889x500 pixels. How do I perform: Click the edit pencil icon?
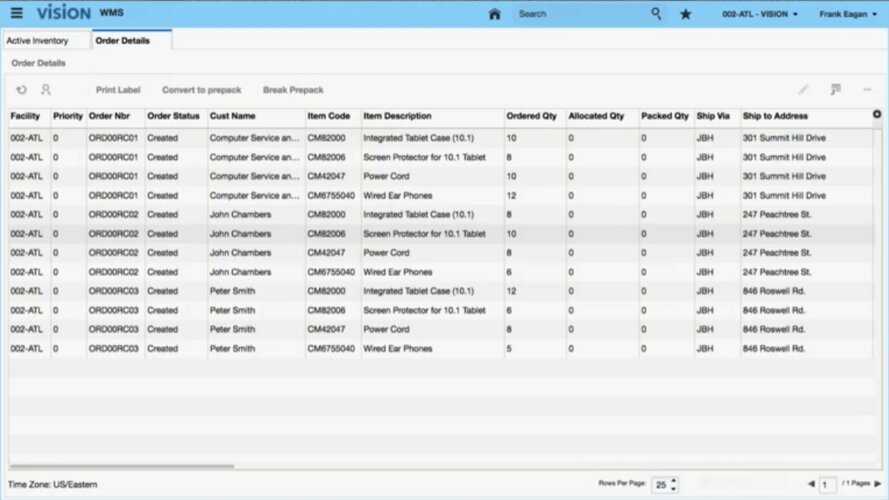tap(803, 90)
